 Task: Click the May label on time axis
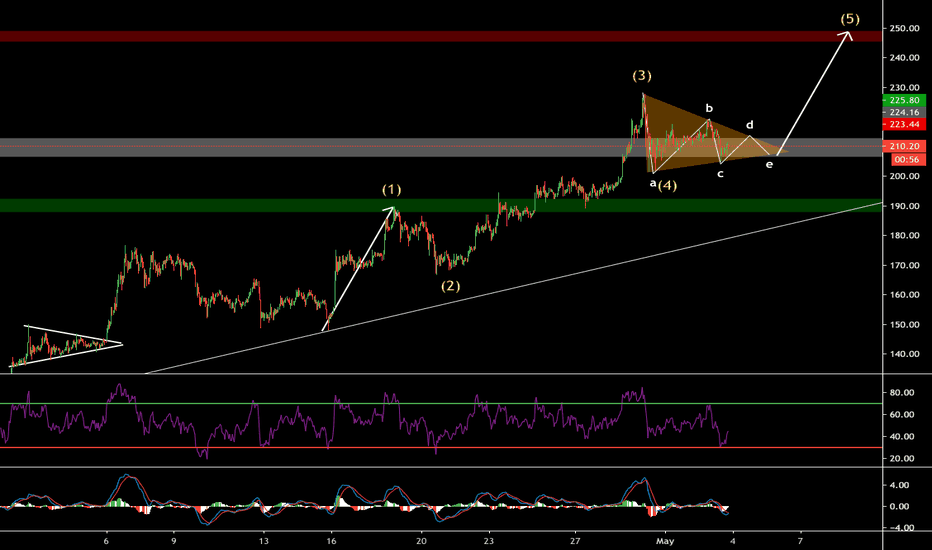[665, 541]
